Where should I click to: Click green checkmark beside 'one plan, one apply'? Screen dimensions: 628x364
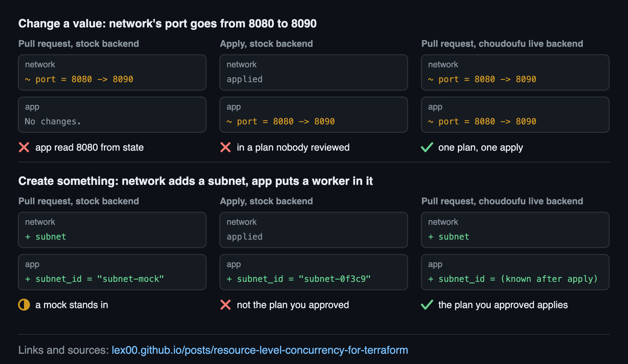coord(427,147)
